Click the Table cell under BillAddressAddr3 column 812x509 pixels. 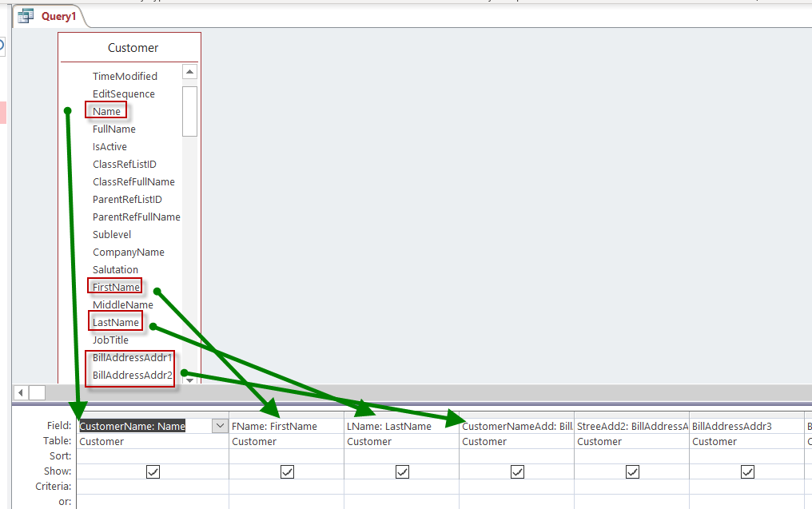click(x=746, y=441)
